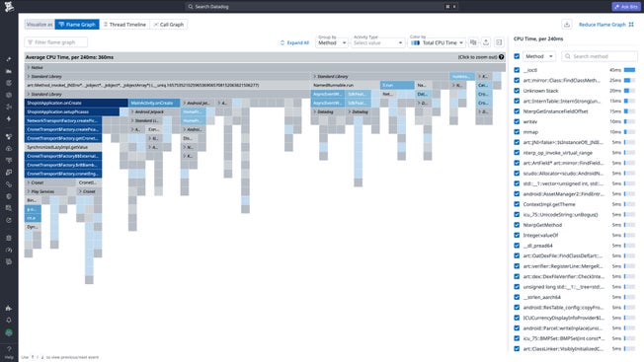
Task: Open the user avatar menu in the sidebar
Action: [9, 332]
